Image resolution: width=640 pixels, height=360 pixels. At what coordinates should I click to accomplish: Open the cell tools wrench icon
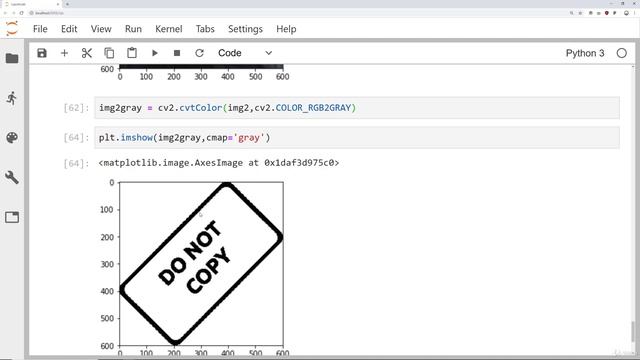click(x=12, y=178)
